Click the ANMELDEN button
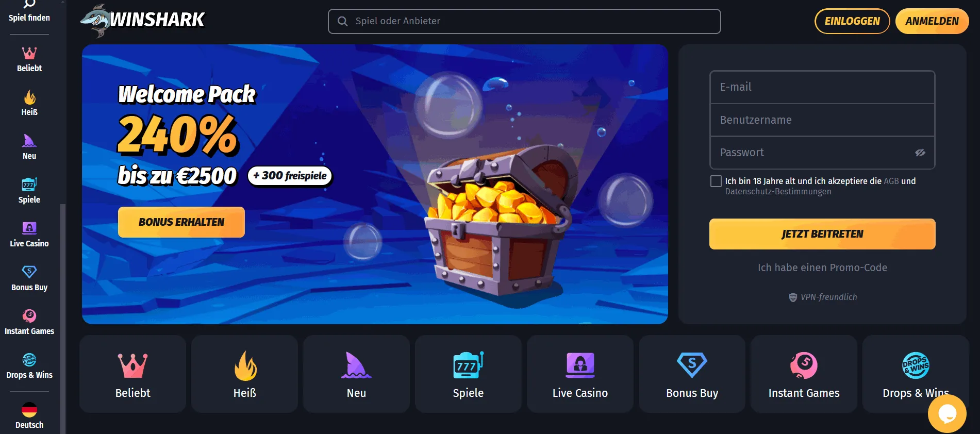Viewport: 980px width, 434px height. pyautogui.click(x=932, y=21)
